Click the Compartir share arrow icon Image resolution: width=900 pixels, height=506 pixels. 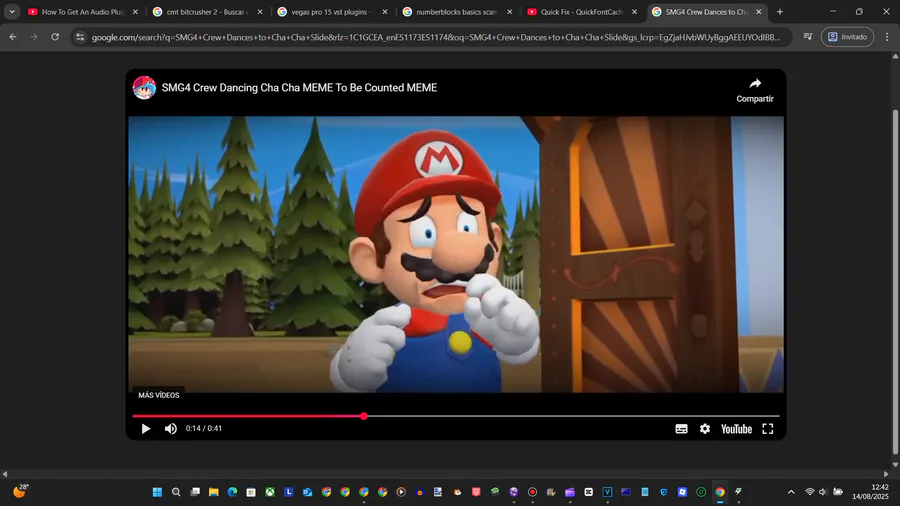coord(755,84)
